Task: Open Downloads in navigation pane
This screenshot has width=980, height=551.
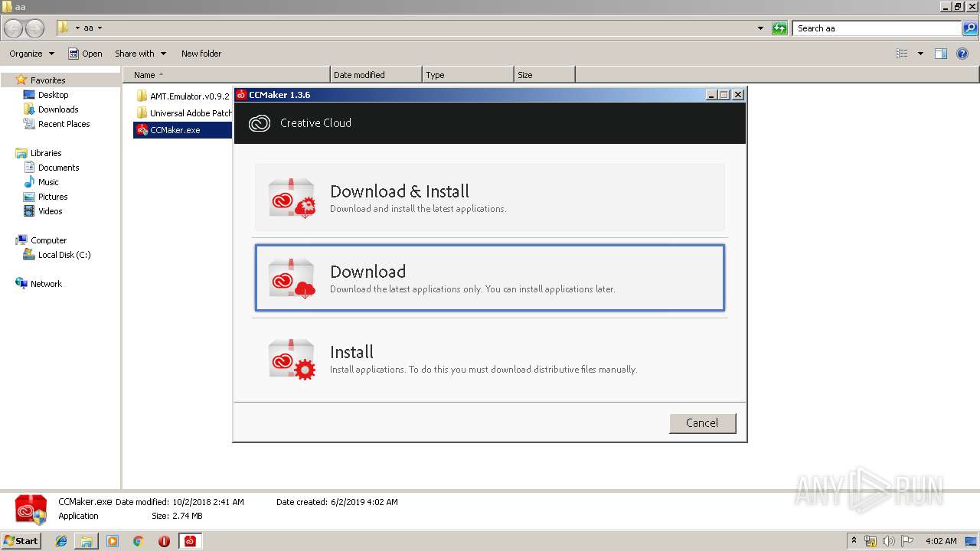Action: pos(58,109)
